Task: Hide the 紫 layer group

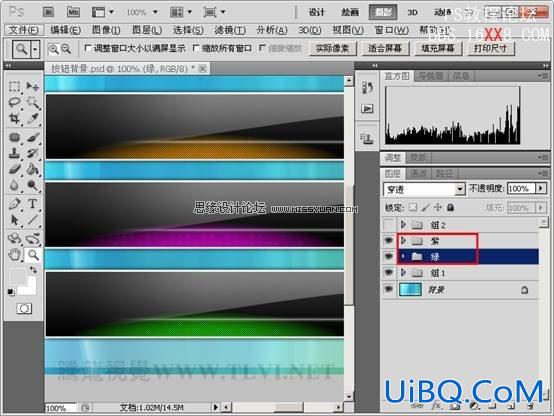Action: [x=389, y=241]
